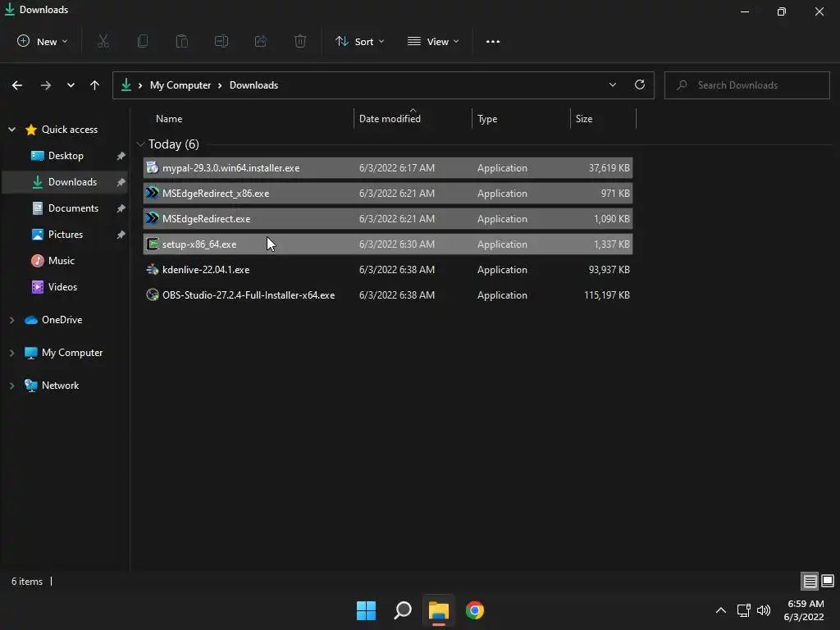The height and width of the screenshot is (630, 840).
Task: Click the kdenlive-22.04.1.exe file icon
Action: 153,269
